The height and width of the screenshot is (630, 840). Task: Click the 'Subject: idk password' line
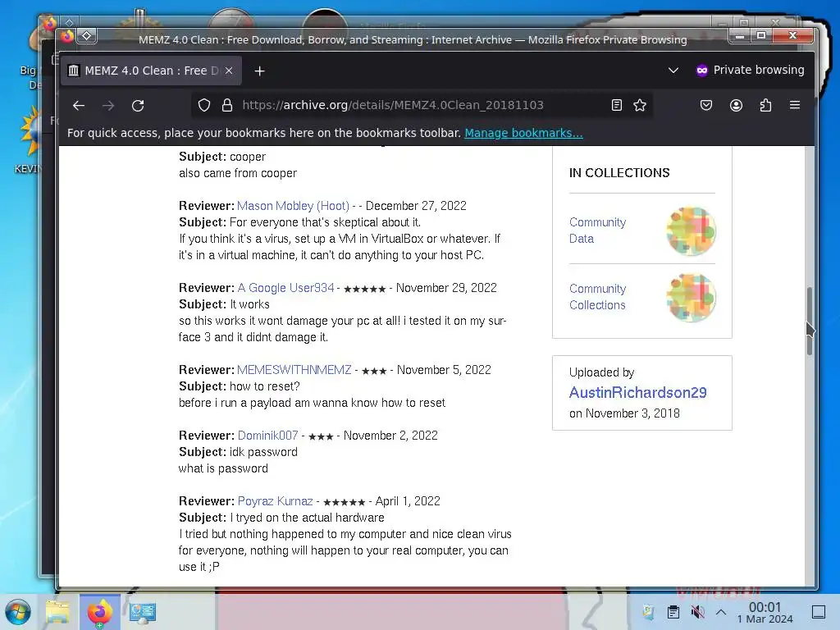238,452
